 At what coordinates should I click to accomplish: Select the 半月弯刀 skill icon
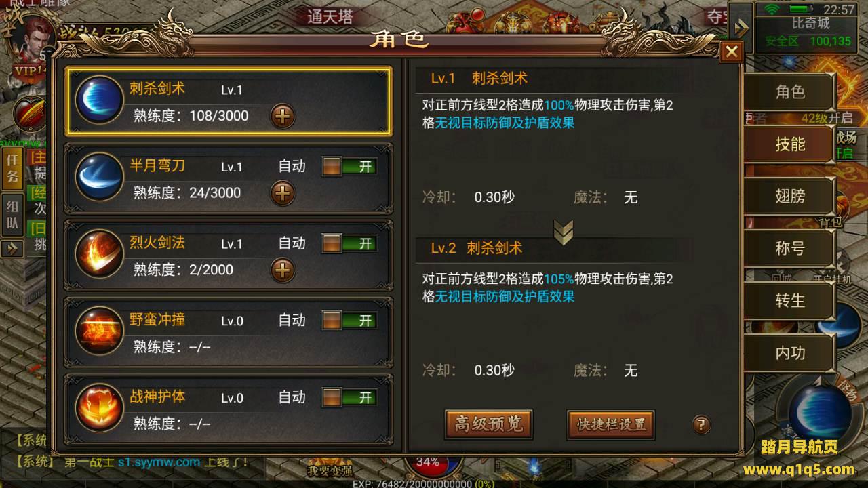(99, 178)
